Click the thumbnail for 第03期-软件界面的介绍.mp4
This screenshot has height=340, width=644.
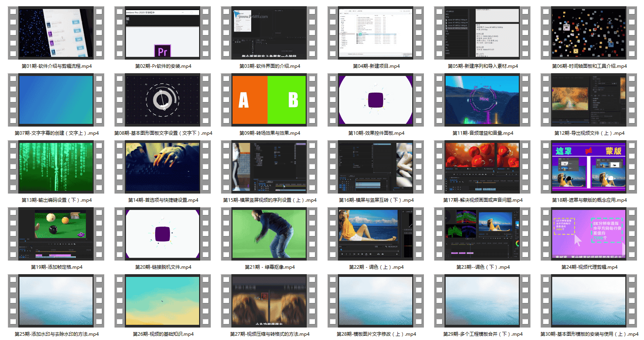click(x=269, y=33)
